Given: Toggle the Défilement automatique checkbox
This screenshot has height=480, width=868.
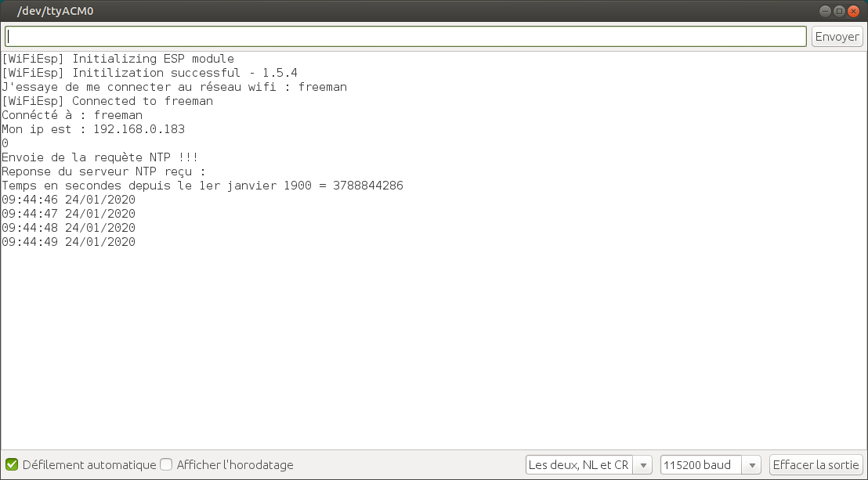Looking at the screenshot, I should pos(12,464).
